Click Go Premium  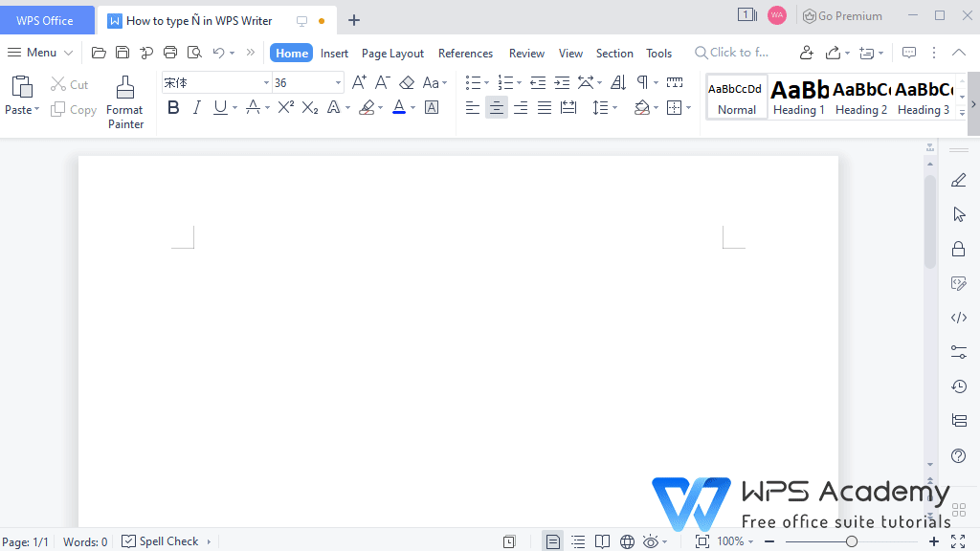point(842,16)
